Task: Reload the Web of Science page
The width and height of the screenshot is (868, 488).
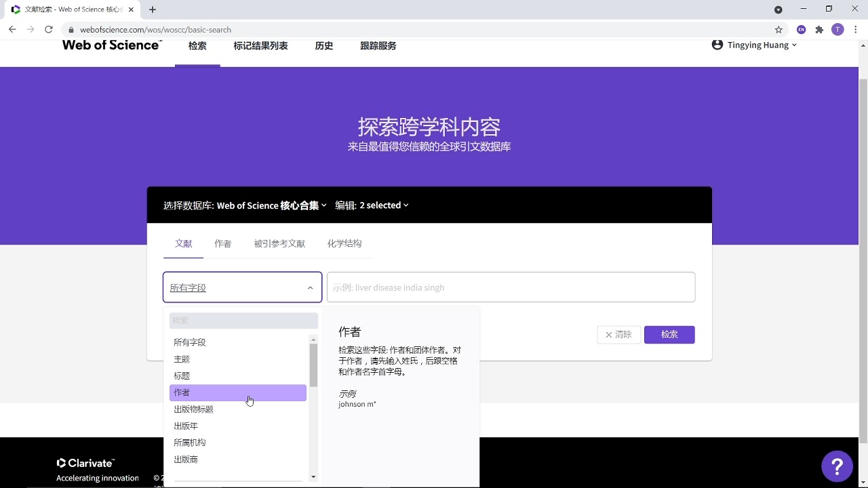Action: 49,29
